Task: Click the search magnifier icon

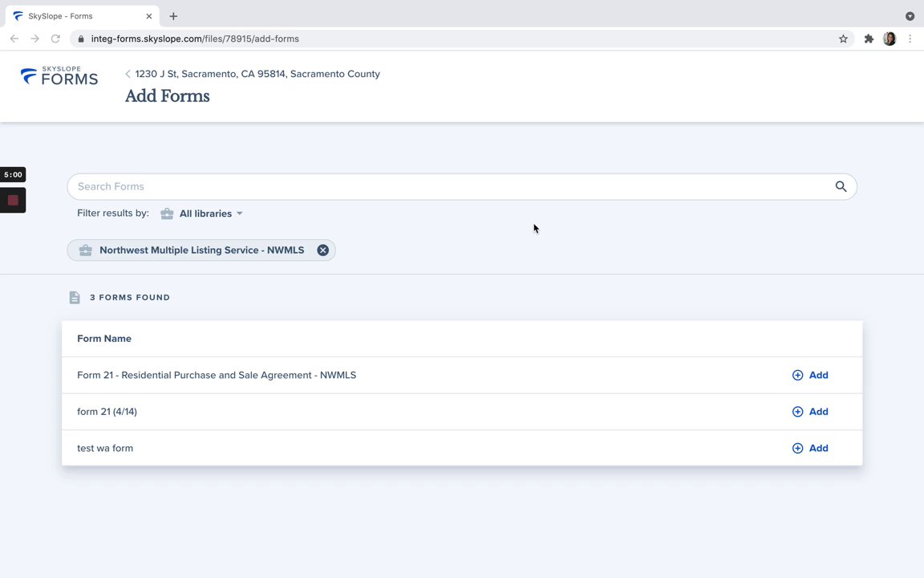Action: coord(841,186)
